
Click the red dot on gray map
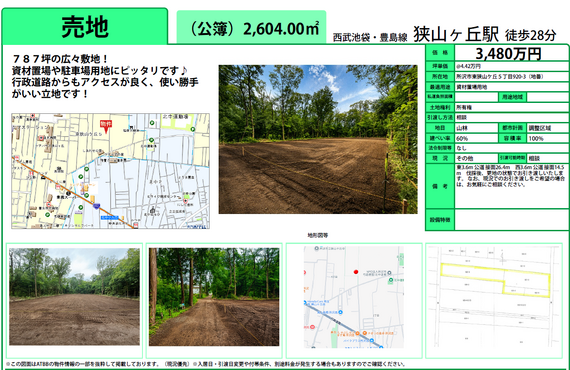[x=356, y=272]
